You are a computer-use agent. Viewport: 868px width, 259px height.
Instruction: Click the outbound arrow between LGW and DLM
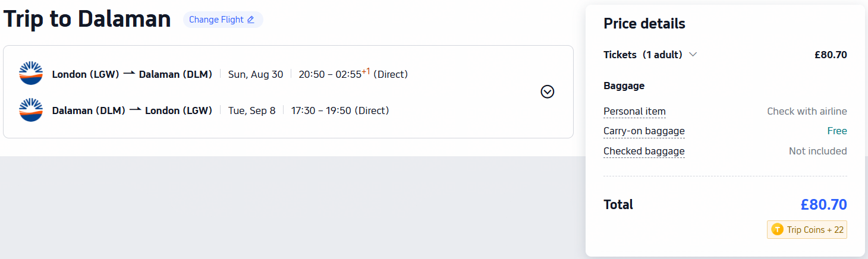point(129,74)
